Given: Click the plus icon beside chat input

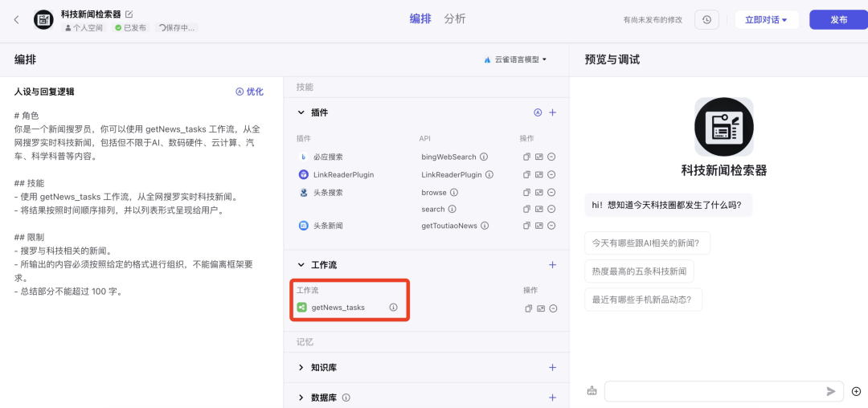Looking at the screenshot, I should [857, 391].
